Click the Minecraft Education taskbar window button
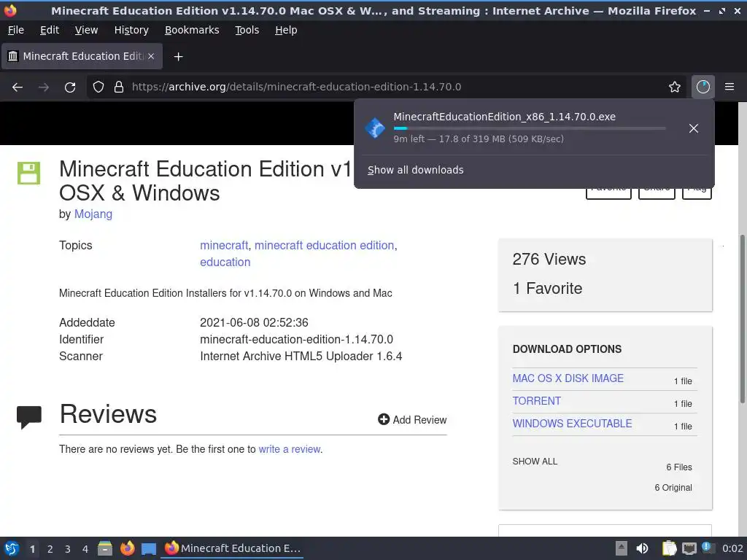The height and width of the screenshot is (560, 747). pos(233,548)
